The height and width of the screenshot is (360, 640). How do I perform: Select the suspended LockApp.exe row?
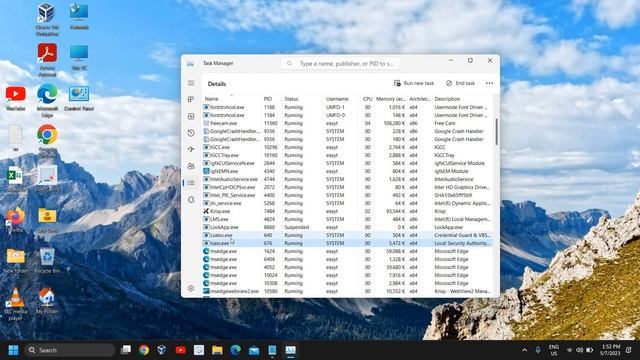[347, 227]
